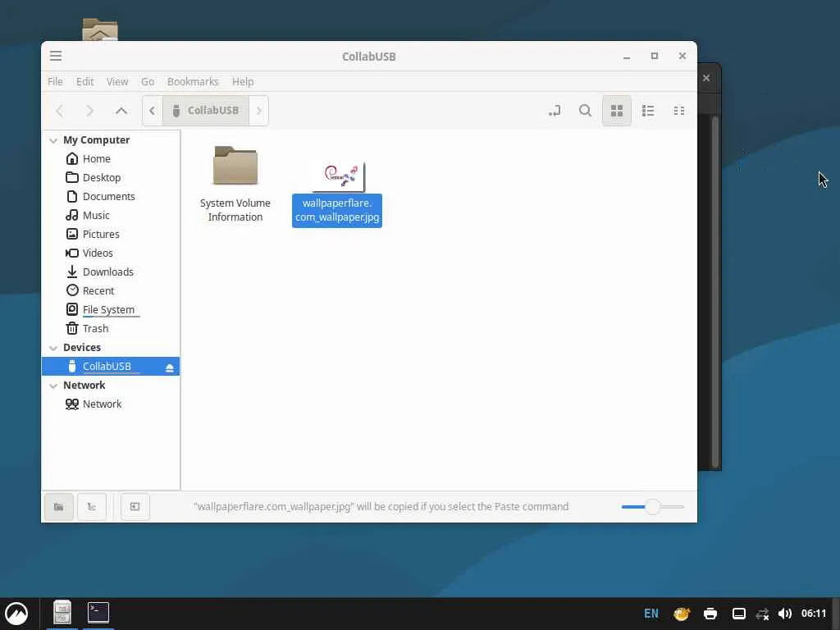Open the Edit menu
Viewport: 840px width, 630px height.
pos(84,81)
